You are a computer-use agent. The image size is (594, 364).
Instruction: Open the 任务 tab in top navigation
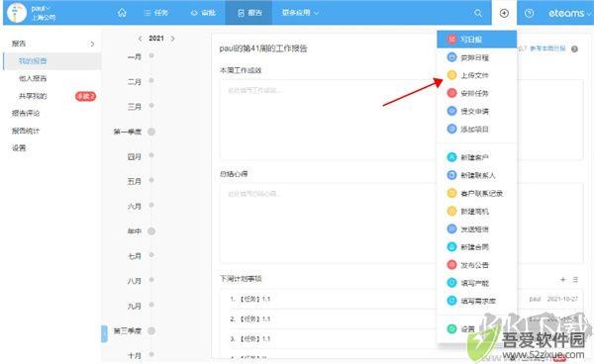[x=156, y=13]
